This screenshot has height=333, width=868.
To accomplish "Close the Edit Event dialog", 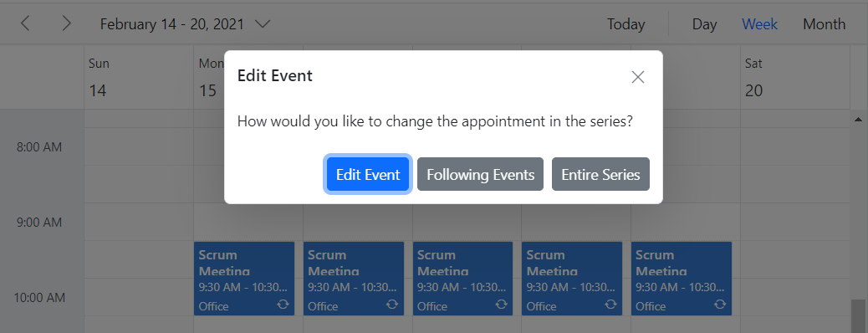I will tap(638, 77).
